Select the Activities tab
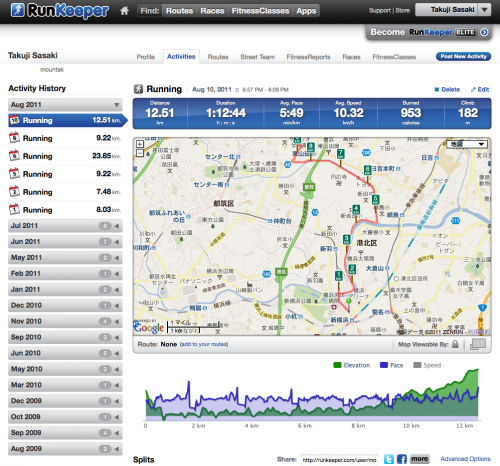500x466 pixels. point(181,57)
